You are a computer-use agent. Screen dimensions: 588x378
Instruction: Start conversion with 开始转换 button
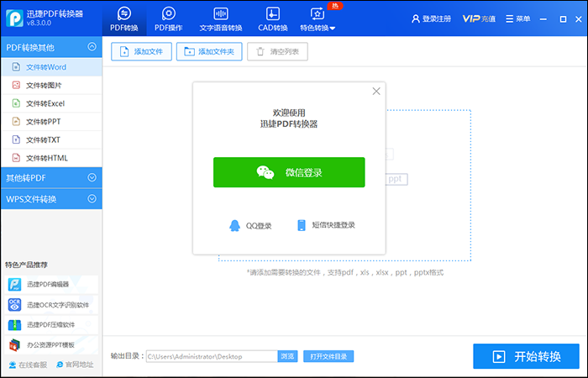point(526,356)
